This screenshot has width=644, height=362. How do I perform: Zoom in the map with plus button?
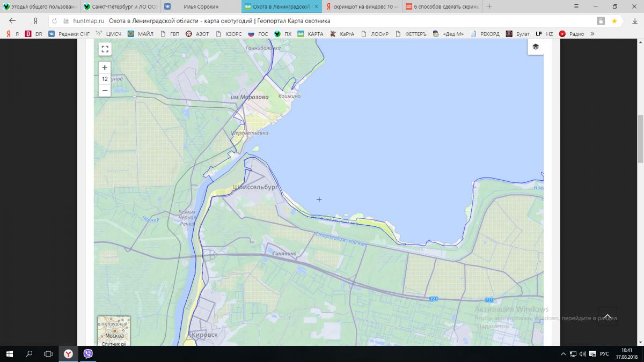[x=105, y=68]
